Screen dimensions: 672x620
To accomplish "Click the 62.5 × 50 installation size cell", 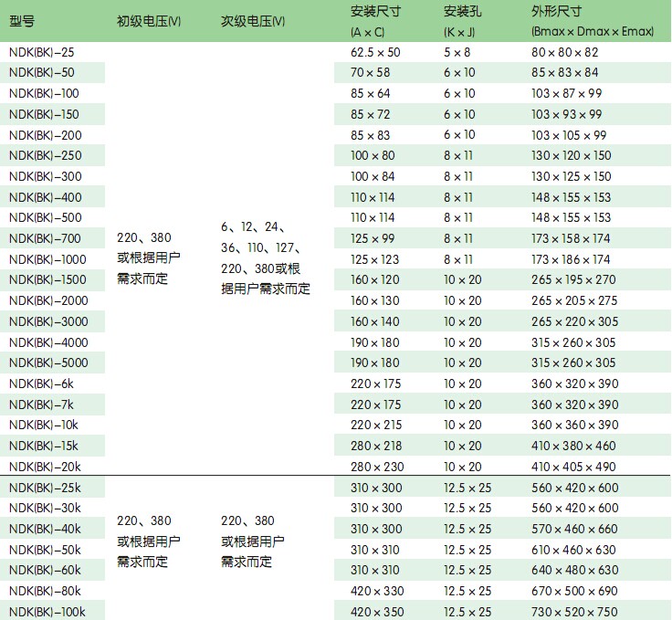I will [375, 52].
